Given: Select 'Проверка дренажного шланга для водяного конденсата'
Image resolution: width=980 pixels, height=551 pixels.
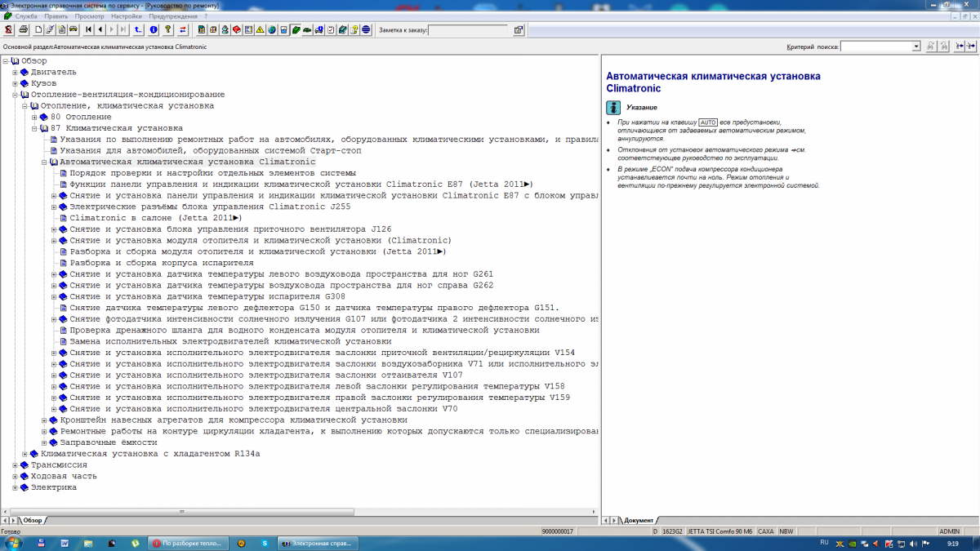Looking at the screenshot, I should click(304, 330).
